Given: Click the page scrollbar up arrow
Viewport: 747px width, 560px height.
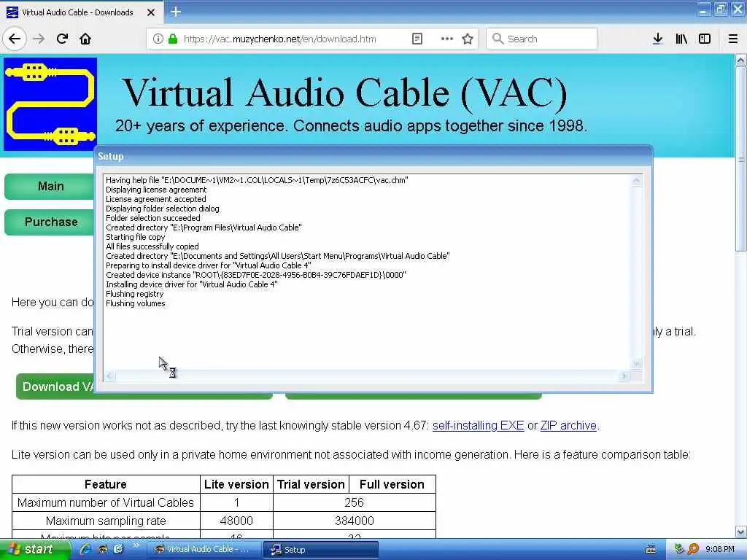Looking at the screenshot, I should 741,61.
